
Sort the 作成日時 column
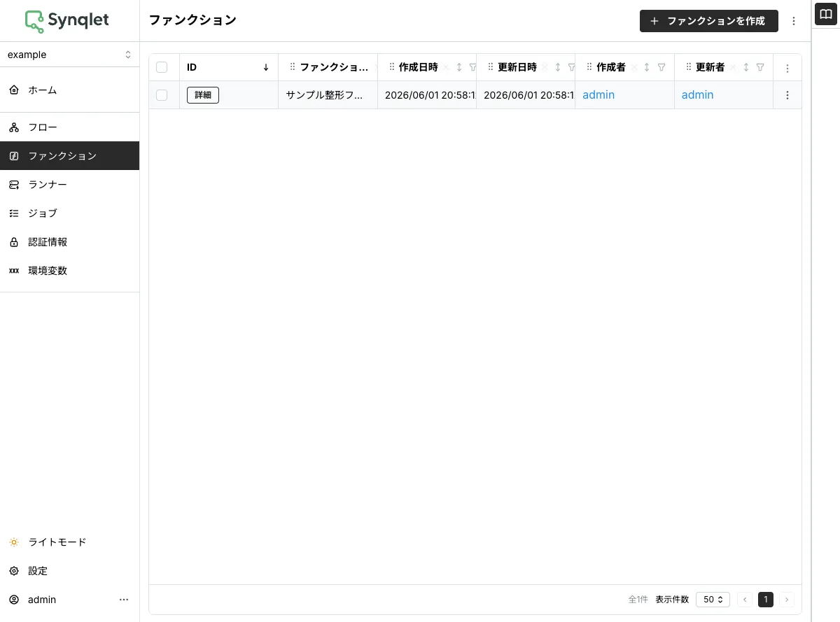(x=459, y=68)
